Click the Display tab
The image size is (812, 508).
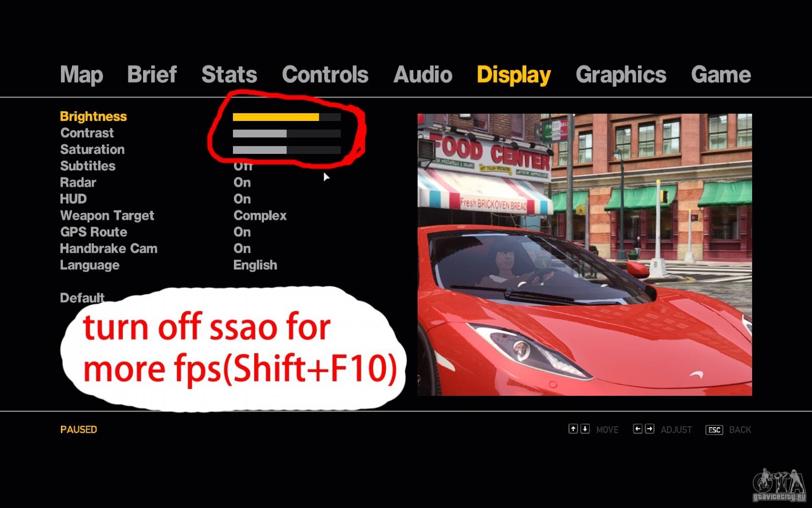click(x=514, y=75)
